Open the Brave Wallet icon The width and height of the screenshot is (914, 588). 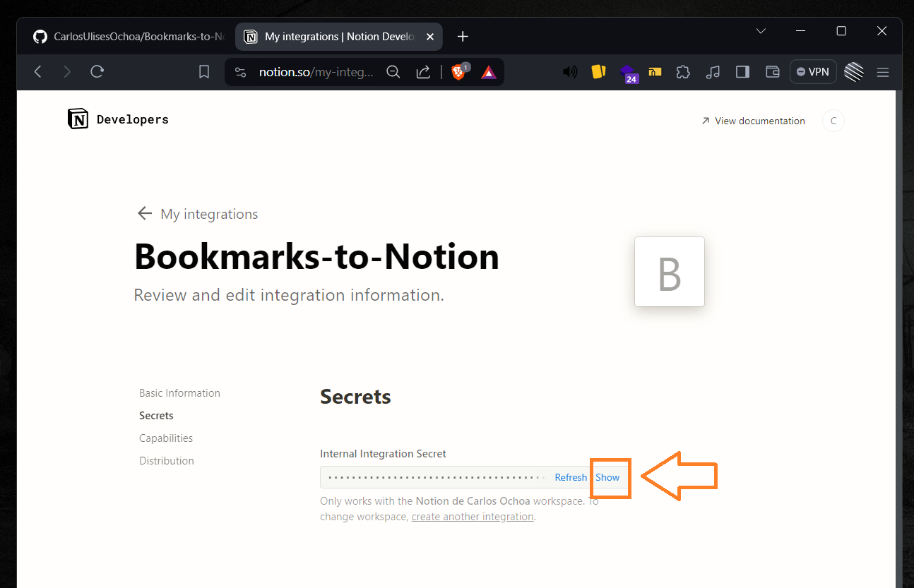(x=773, y=72)
